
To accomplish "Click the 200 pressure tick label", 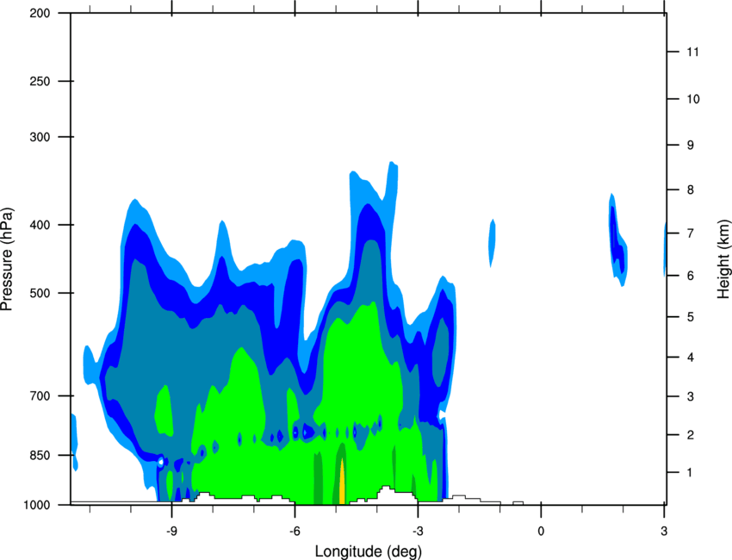I will pyautogui.click(x=40, y=13).
